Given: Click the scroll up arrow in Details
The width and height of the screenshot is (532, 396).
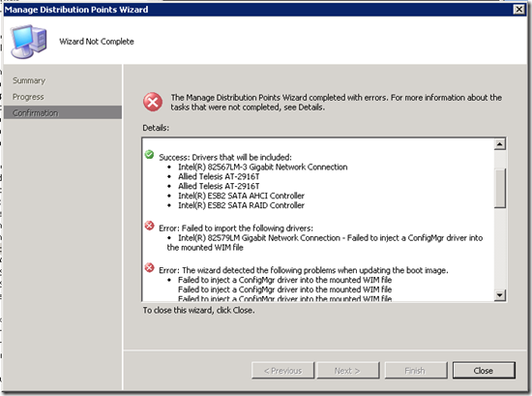Looking at the screenshot, I should tap(499, 144).
